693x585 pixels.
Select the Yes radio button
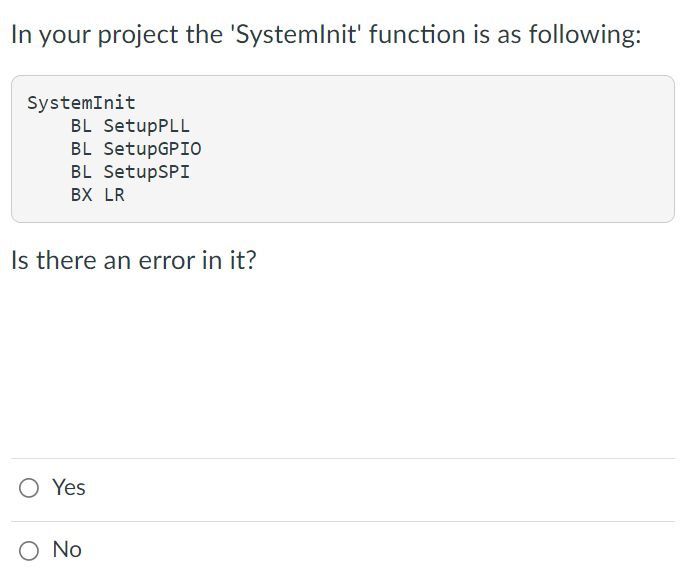[x=29, y=488]
